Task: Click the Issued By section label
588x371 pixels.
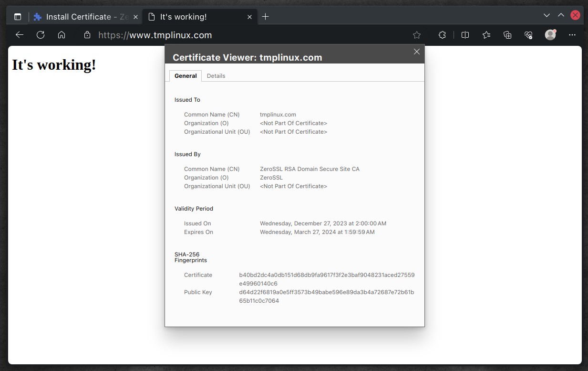Action: click(187, 154)
